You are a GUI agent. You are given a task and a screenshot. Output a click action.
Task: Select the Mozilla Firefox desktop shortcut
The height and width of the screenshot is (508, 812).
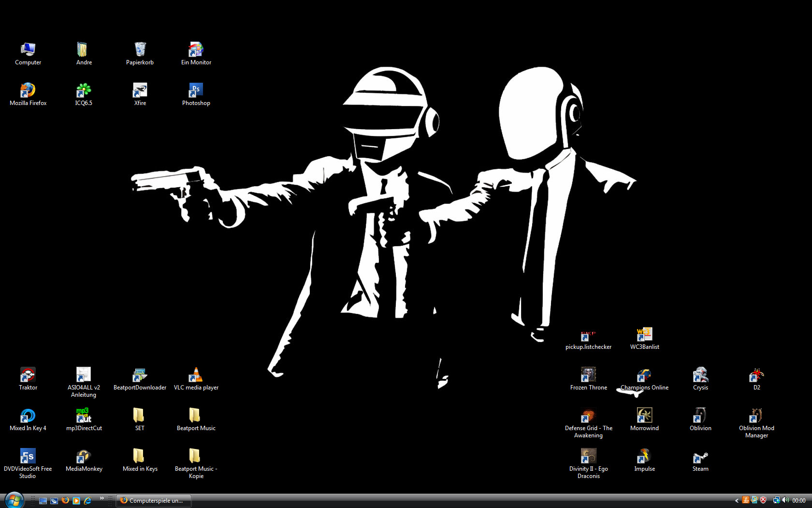[28, 94]
